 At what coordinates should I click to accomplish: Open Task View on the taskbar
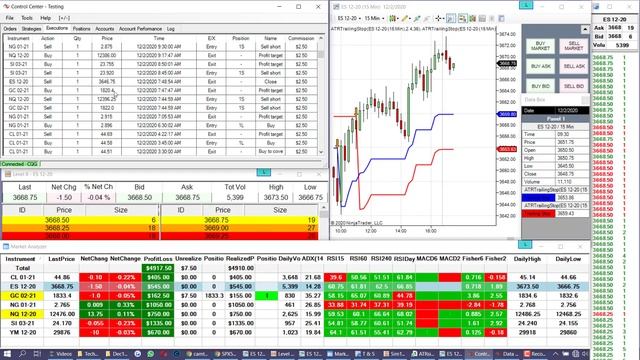pos(37,354)
